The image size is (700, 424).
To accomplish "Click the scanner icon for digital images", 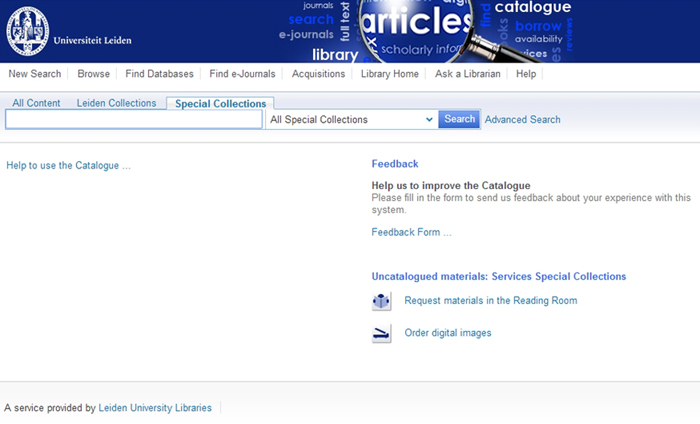I will point(381,333).
